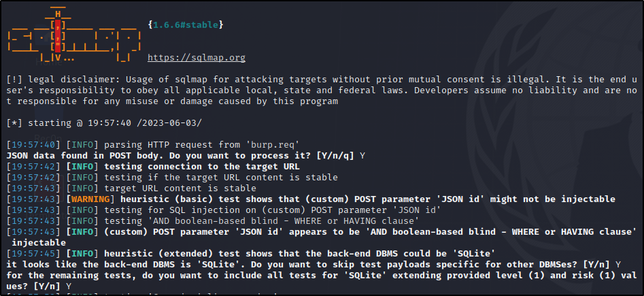The height and width of the screenshot is (296, 644).
Task: Select the 1.6.6#stable version text
Action: pyautogui.click(x=186, y=25)
